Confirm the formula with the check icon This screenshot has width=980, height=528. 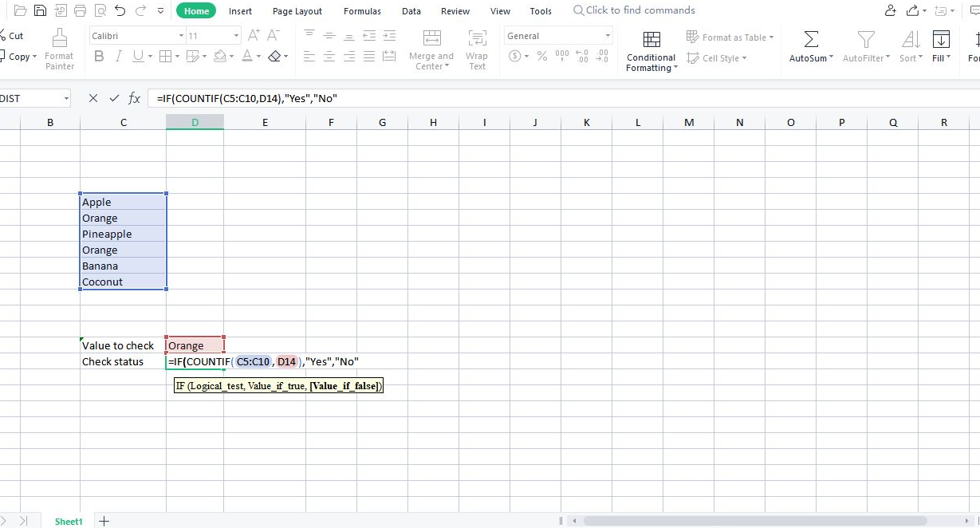[x=114, y=98]
